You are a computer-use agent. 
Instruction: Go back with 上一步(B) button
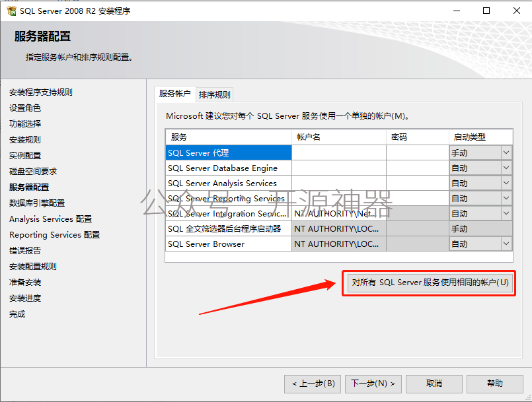tap(313, 384)
